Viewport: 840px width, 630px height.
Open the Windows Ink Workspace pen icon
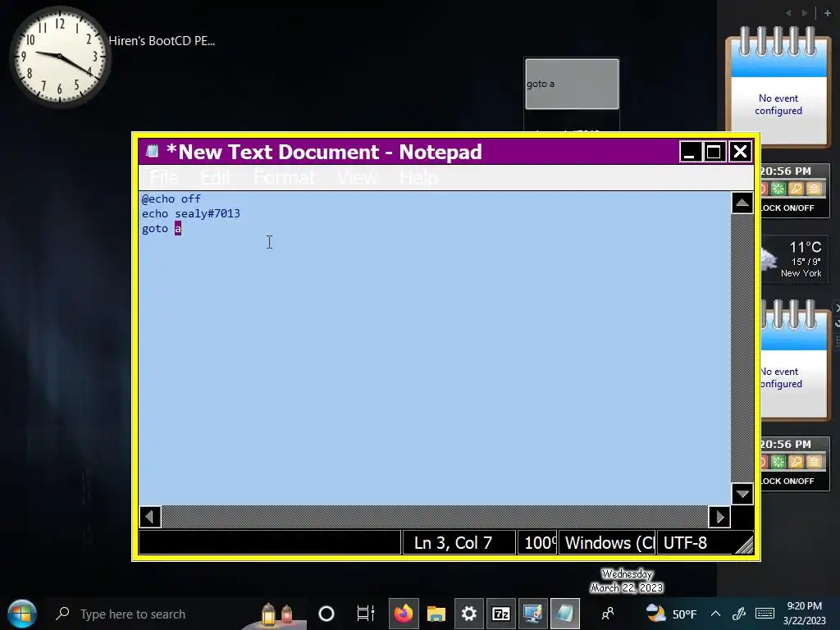739,614
